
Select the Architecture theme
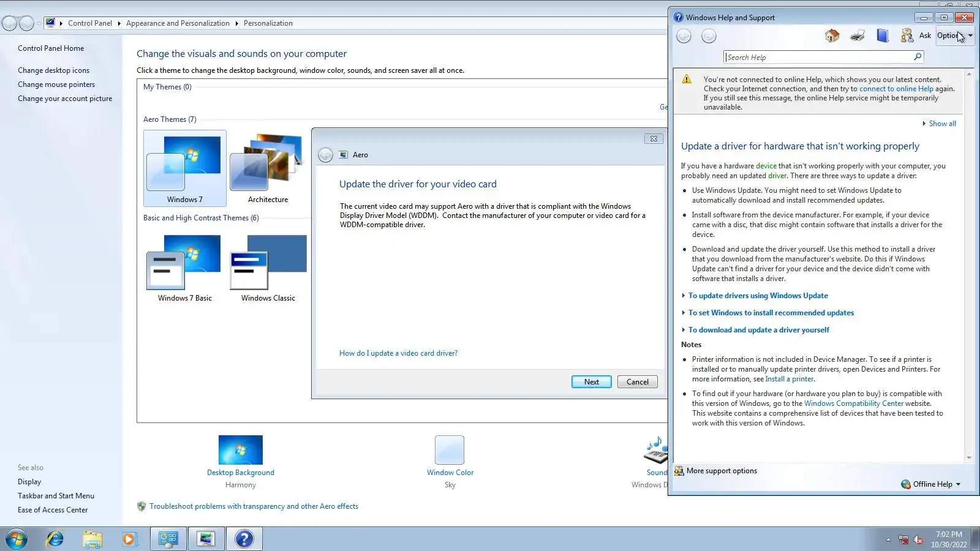point(268,168)
